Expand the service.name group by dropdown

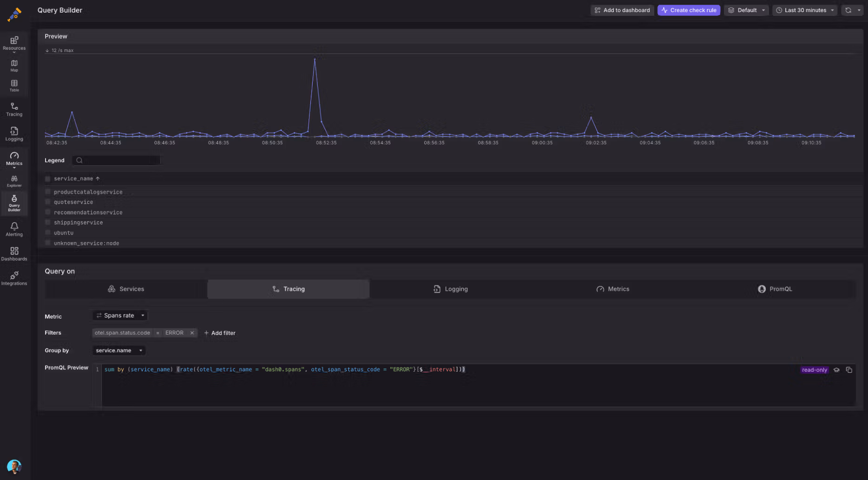pos(119,350)
